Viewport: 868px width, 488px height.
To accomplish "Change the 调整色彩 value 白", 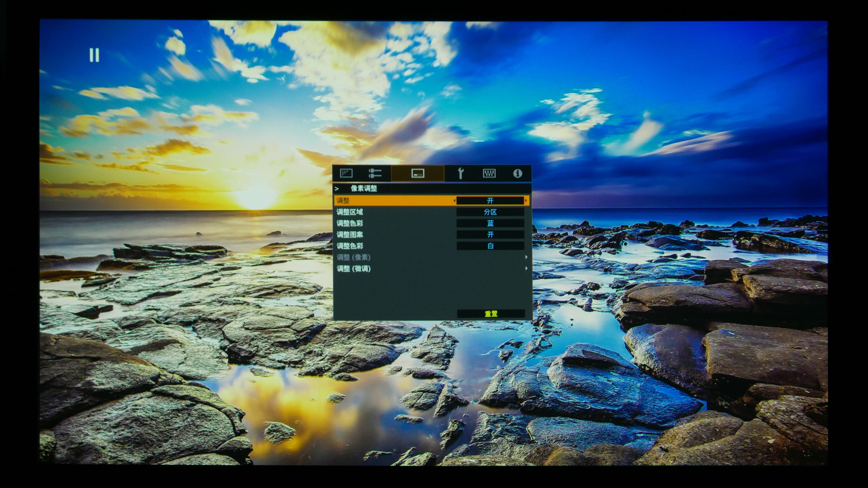I will click(490, 246).
